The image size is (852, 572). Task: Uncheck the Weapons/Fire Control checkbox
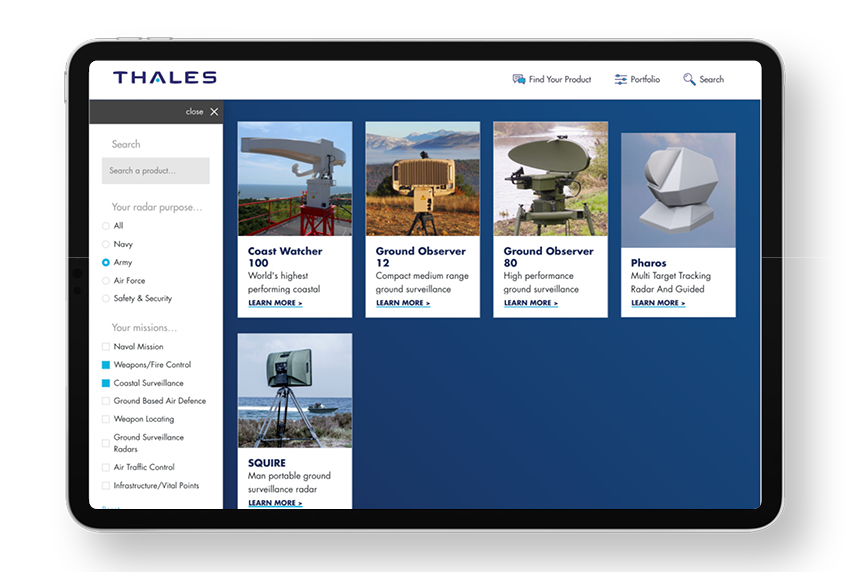106,364
